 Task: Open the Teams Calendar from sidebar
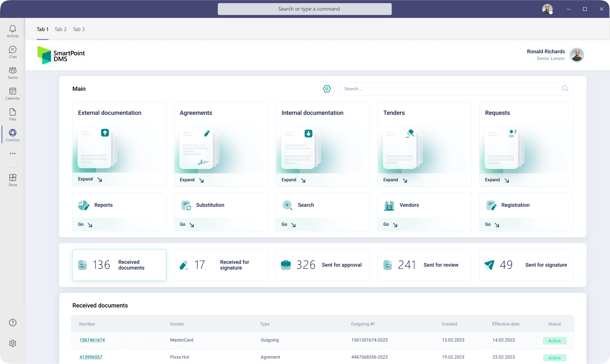tap(13, 93)
